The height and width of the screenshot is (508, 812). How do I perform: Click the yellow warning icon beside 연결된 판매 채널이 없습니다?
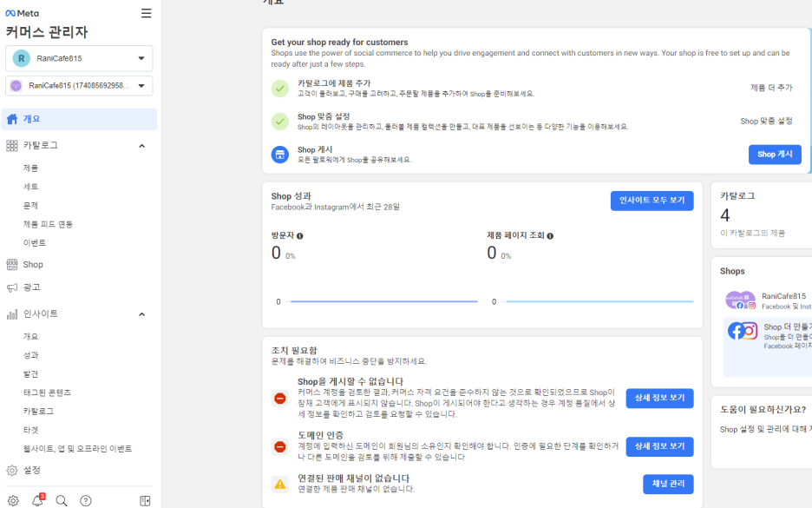(x=280, y=485)
